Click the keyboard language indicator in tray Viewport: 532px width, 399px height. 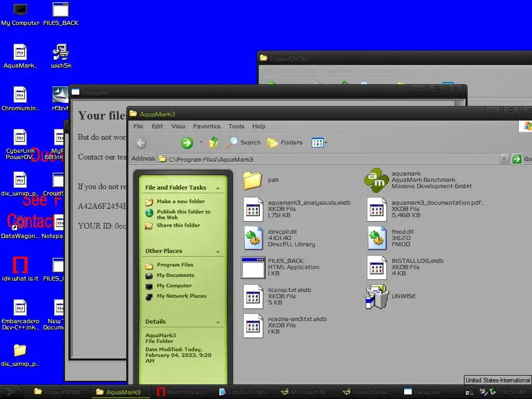coord(470,392)
